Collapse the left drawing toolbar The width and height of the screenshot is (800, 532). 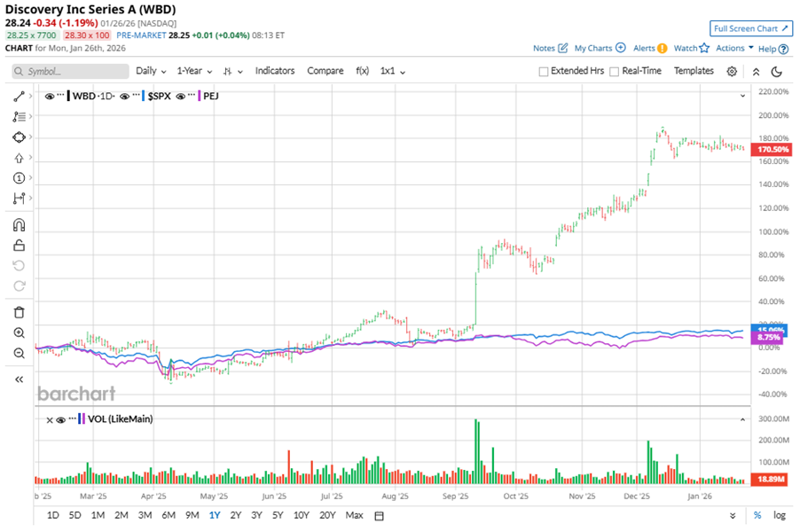coord(19,379)
